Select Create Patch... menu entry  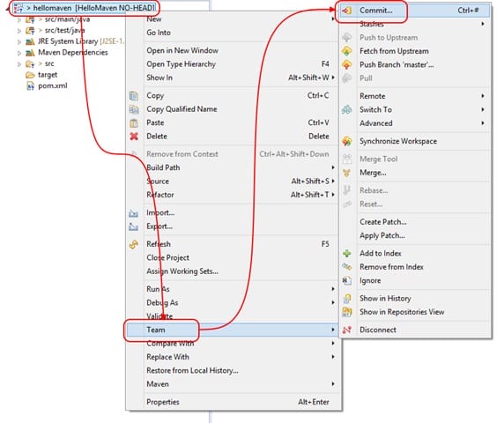pos(382,222)
